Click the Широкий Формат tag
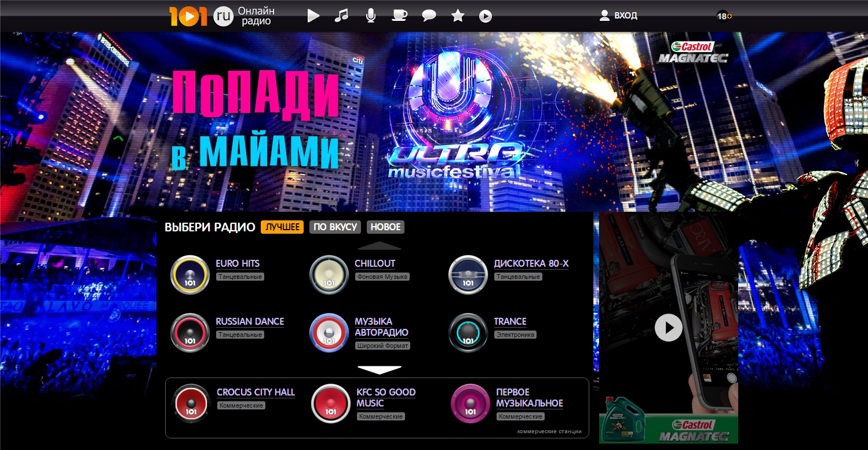 tap(382, 346)
